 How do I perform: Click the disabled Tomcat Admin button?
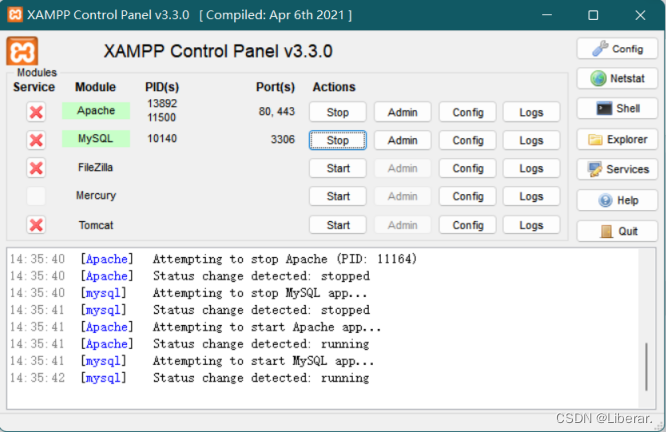pyautogui.click(x=402, y=225)
